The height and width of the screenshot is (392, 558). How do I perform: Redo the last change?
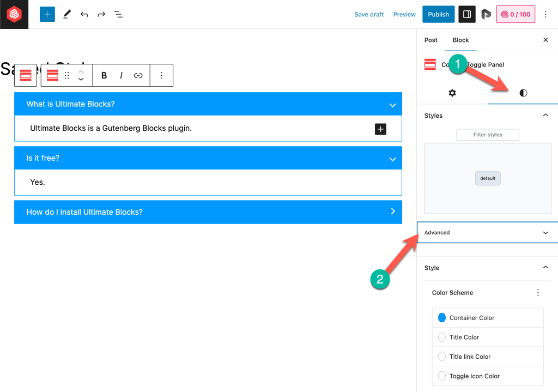(101, 14)
